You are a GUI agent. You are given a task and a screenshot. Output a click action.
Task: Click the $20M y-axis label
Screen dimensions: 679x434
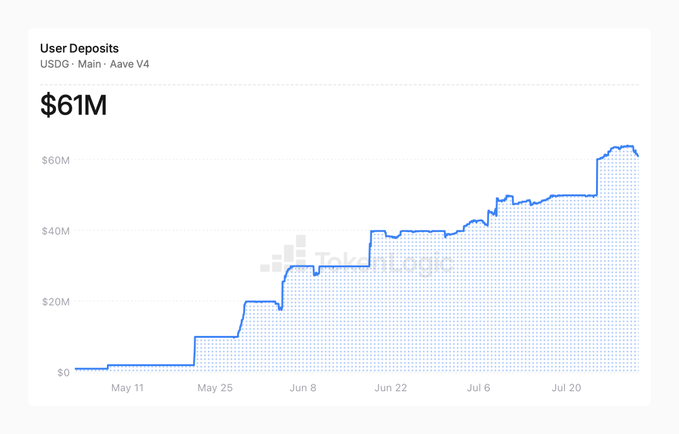click(x=55, y=302)
